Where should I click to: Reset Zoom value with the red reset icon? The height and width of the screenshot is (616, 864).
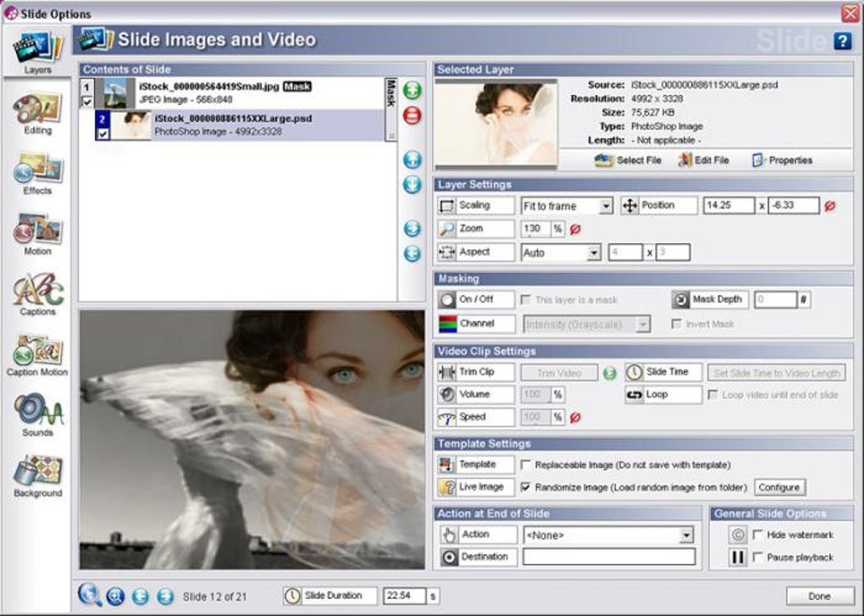[575, 230]
